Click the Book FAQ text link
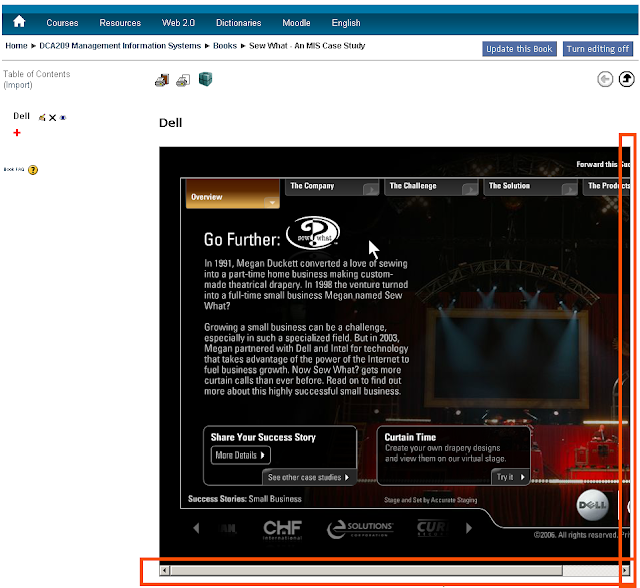Viewport: 640px width, 588px height. click(14, 169)
